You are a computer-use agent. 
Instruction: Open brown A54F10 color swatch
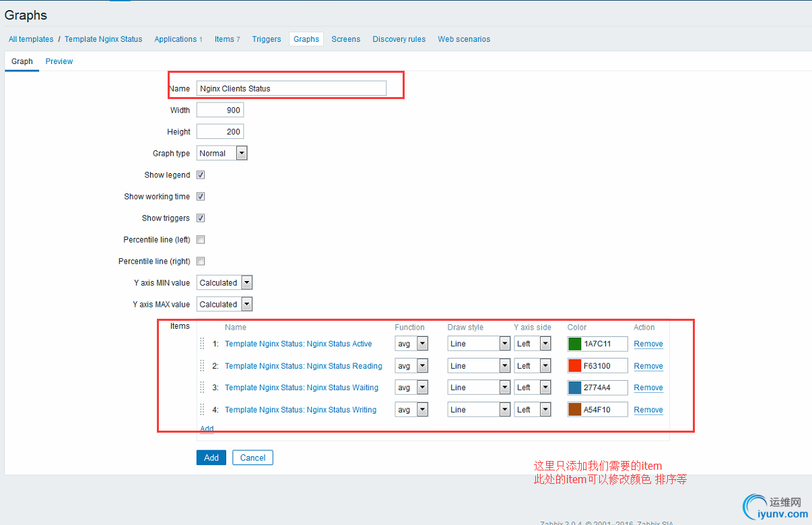coord(575,410)
